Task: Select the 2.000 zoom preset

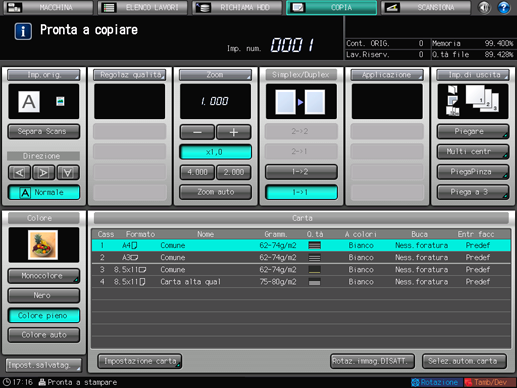Action: tap(234, 172)
